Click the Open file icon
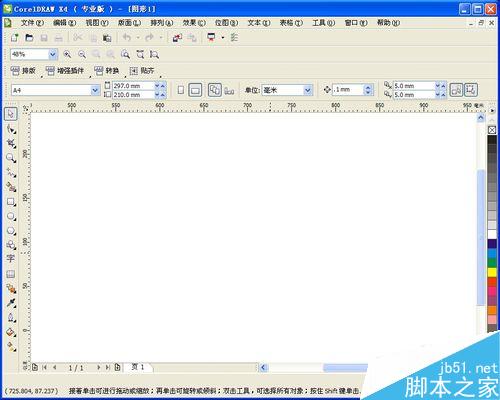This screenshot has width=500, height=400. [29, 38]
